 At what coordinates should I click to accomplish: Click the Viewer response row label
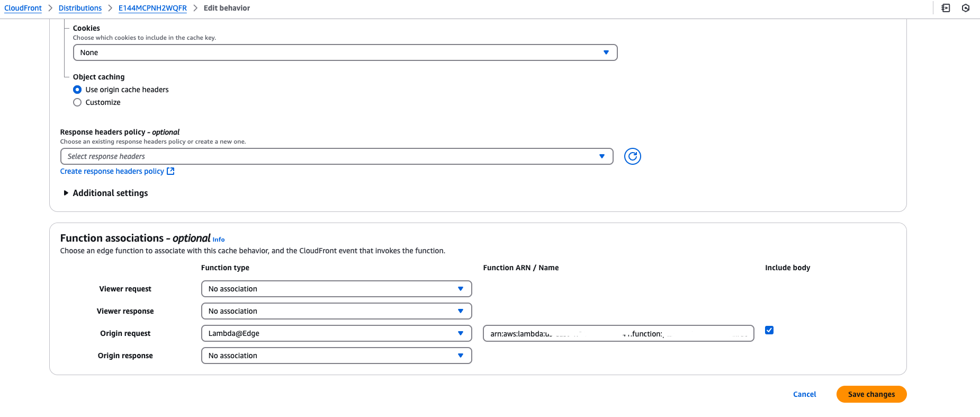tap(125, 311)
